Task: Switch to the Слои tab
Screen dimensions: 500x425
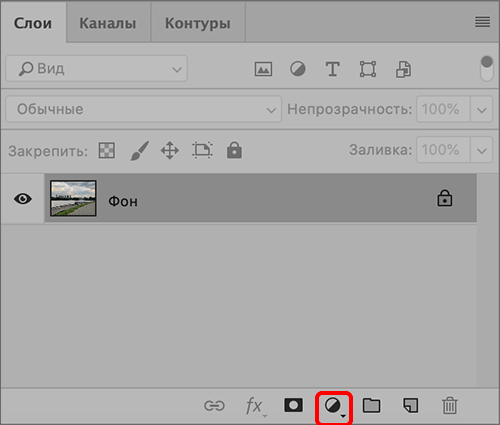Action: pos(33,23)
